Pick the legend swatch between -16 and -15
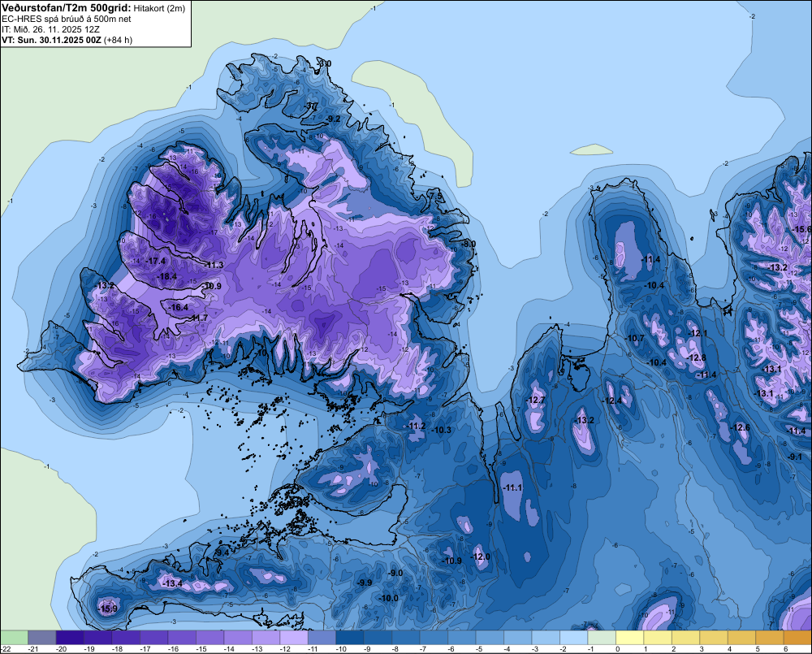 182,637
